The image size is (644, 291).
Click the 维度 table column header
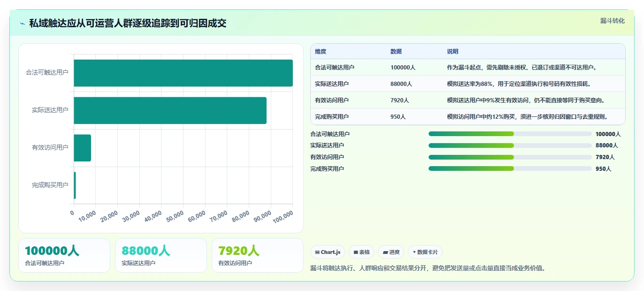tap(321, 52)
